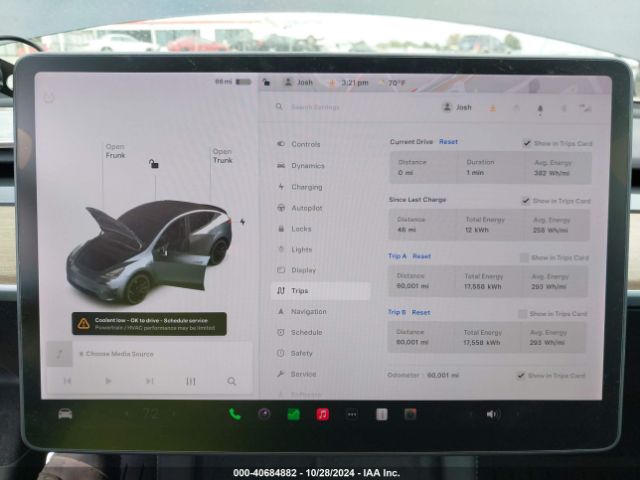640x480 pixels.
Task: Skip to next track
Action: [x=149, y=381]
